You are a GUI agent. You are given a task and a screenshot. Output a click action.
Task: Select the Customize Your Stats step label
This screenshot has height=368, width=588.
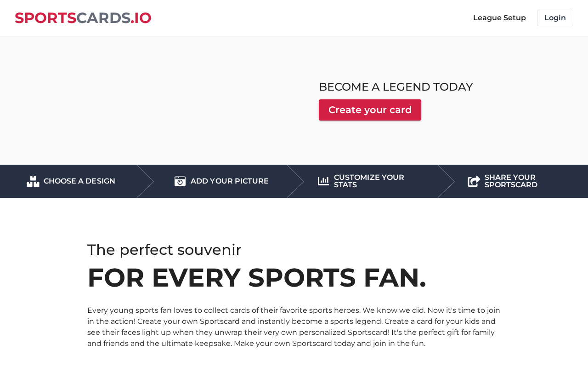pyautogui.click(x=369, y=181)
